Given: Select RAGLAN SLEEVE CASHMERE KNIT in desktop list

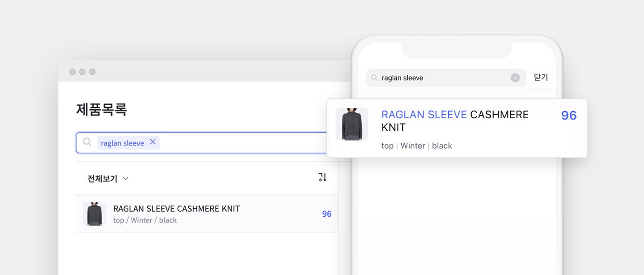Looking at the screenshot, I should pyautogui.click(x=177, y=208).
